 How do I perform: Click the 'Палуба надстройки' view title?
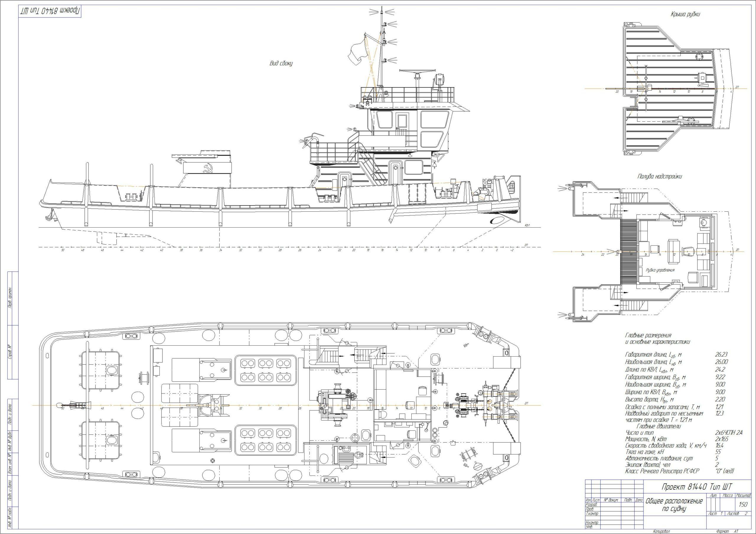(x=660, y=177)
